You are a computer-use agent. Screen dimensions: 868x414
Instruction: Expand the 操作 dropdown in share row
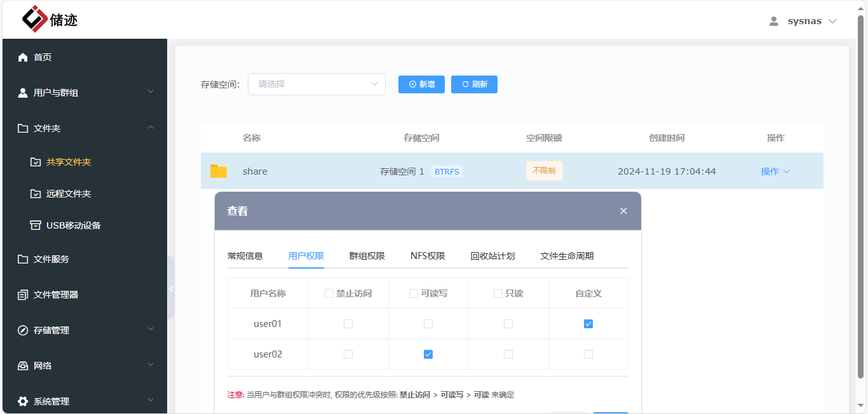tap(775, 171)
